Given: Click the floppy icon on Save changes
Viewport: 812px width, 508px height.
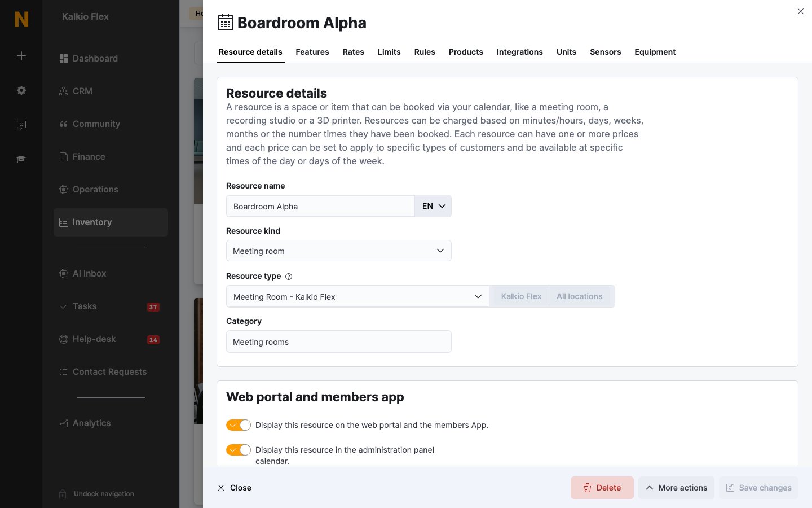Looking at the screenshot, I should click(x=730, y=488).
